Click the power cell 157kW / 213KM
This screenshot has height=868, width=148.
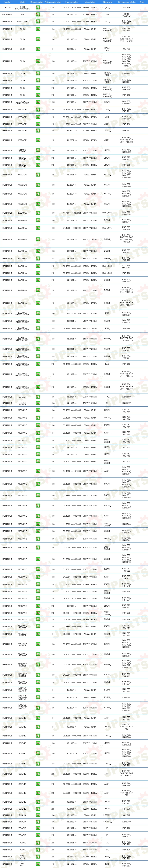click(90, 7)
